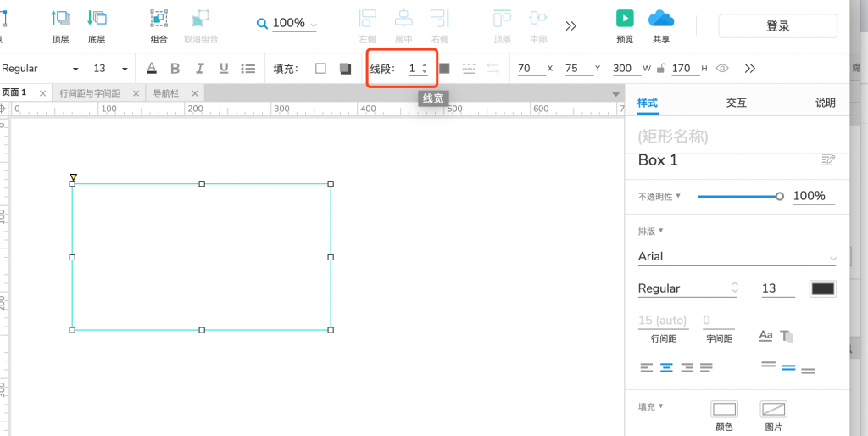Click the 不透明性 opacity slider

click(737, 196)
